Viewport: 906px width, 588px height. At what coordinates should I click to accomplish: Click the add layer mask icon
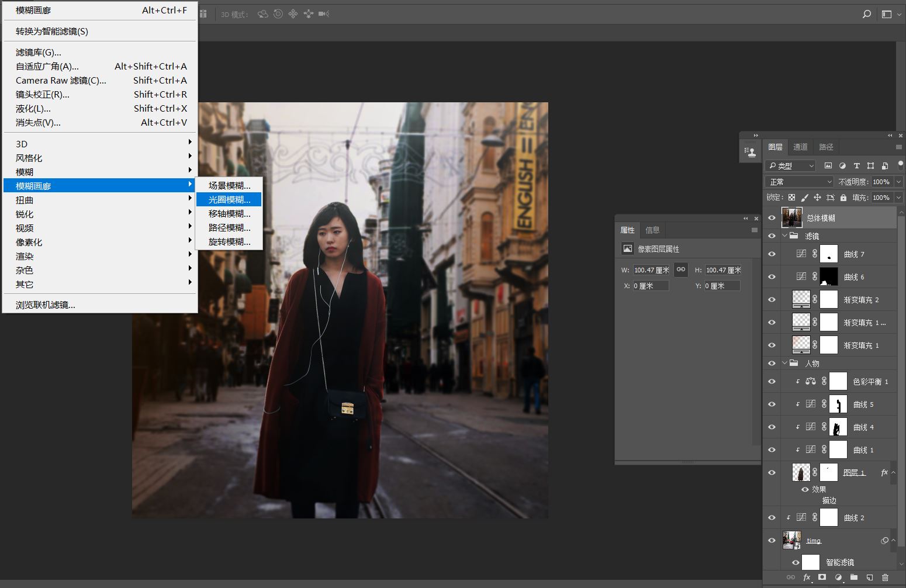(822, 577)
